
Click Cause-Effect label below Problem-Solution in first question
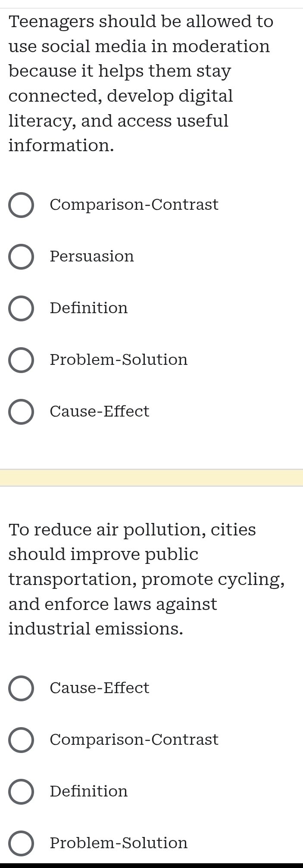100,411
